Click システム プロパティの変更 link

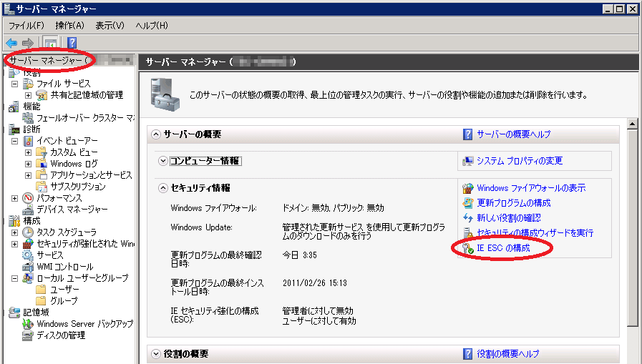[x=520, y=161]
